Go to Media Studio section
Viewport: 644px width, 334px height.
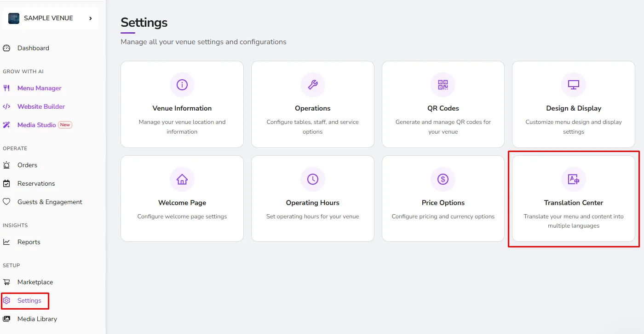coord(37,125)
